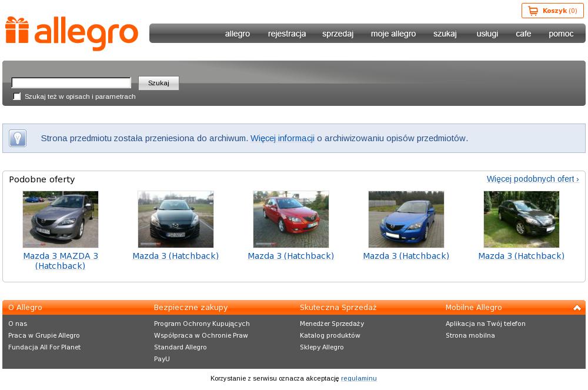This screenshot has height=390, width=588.
Task: Open the pomoc menu item
Action: click(561, 34)
